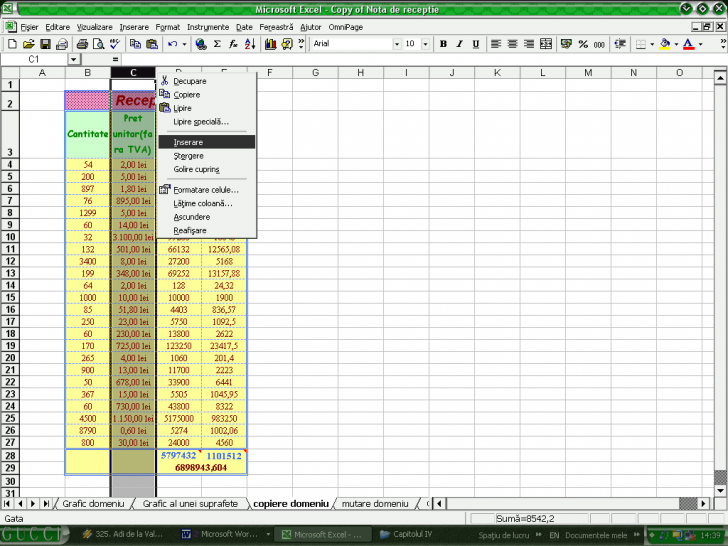This screenshot has width=728, height=546.
Task: Apply the comma style (000)
Action: pos(599,44)
